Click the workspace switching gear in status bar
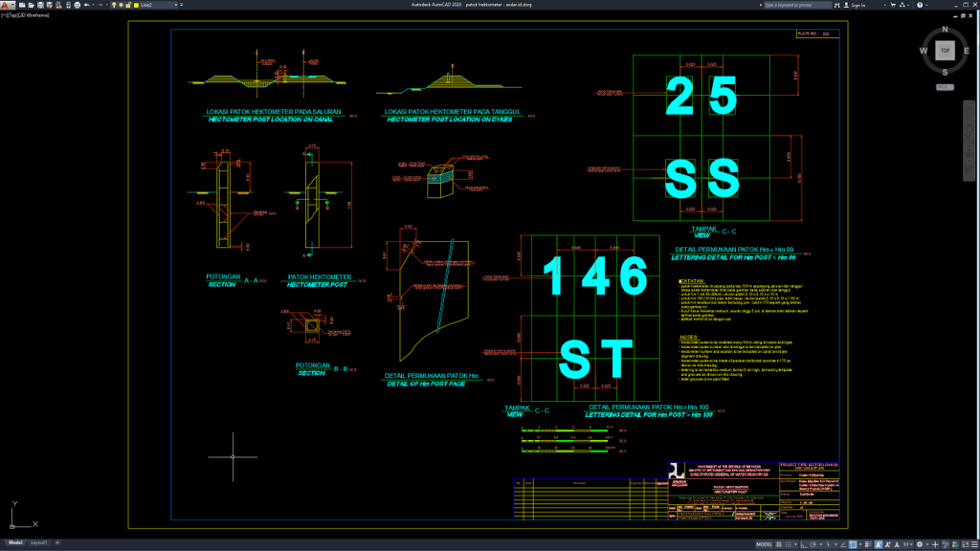The width and height of the screenshot is (980, 551). click(920, 545)
